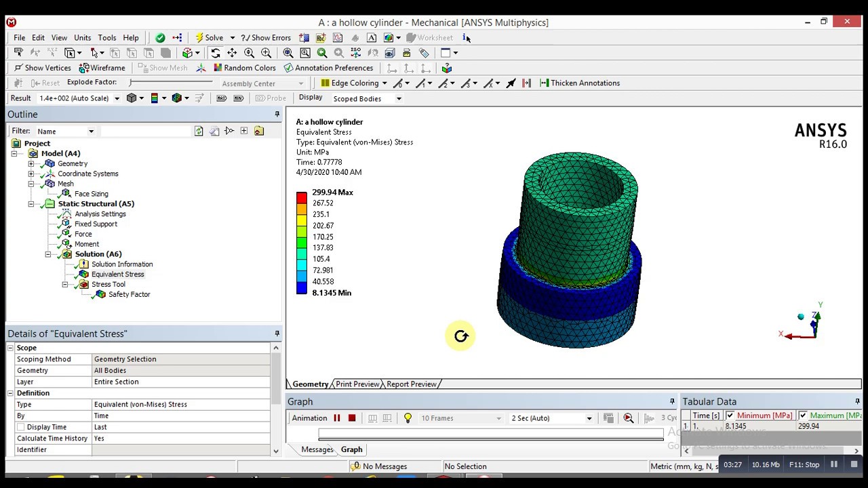Select the Box Zoom tool
This screenshot has width=868, height=488.
266,53
